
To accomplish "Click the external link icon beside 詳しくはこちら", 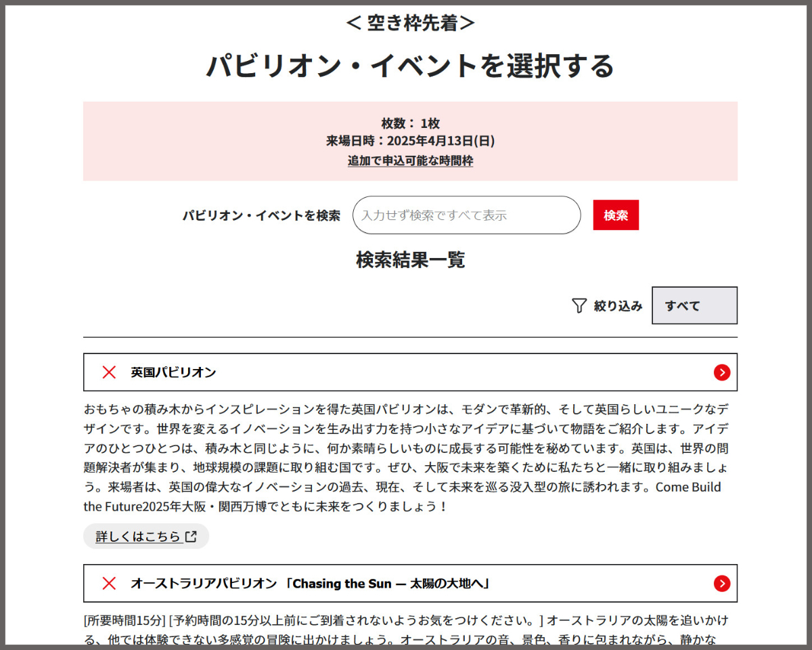I will coord(191,536).
